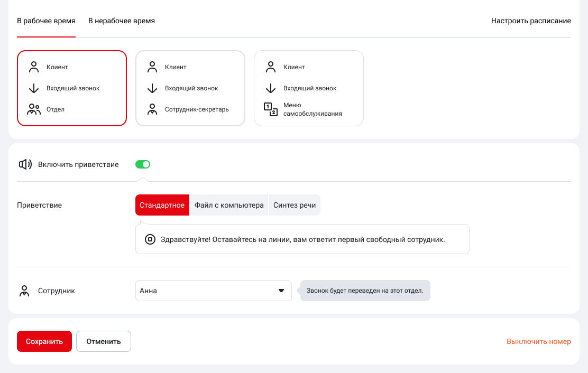Select the Синтез речи greeting option
The height and width of the screenshot is (373, 588).
tap(295, 205)
